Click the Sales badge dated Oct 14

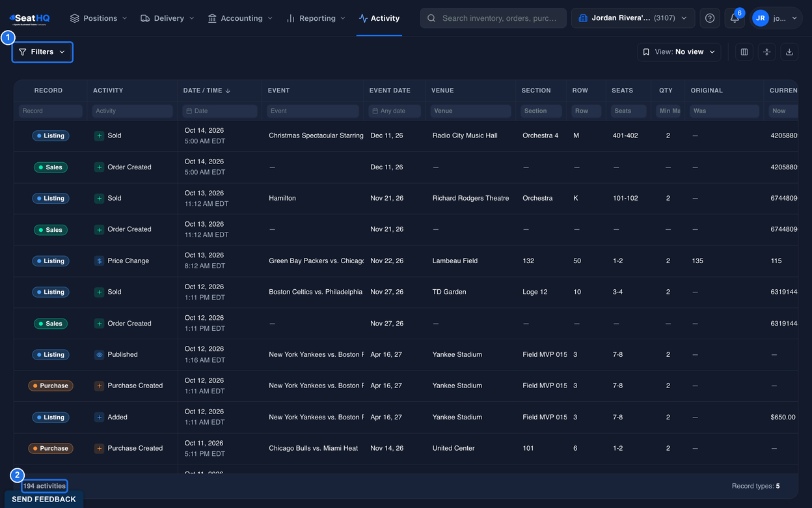coord(51,167)
